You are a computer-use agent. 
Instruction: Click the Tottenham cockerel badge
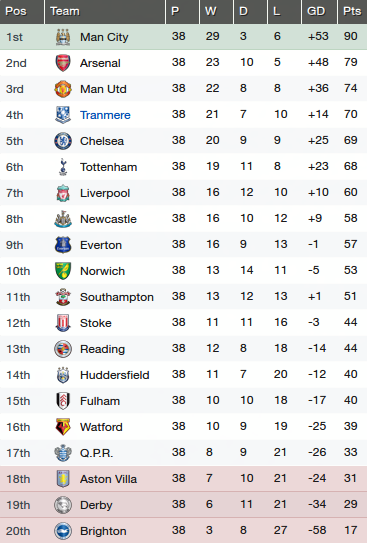click(x=63, y=167)
